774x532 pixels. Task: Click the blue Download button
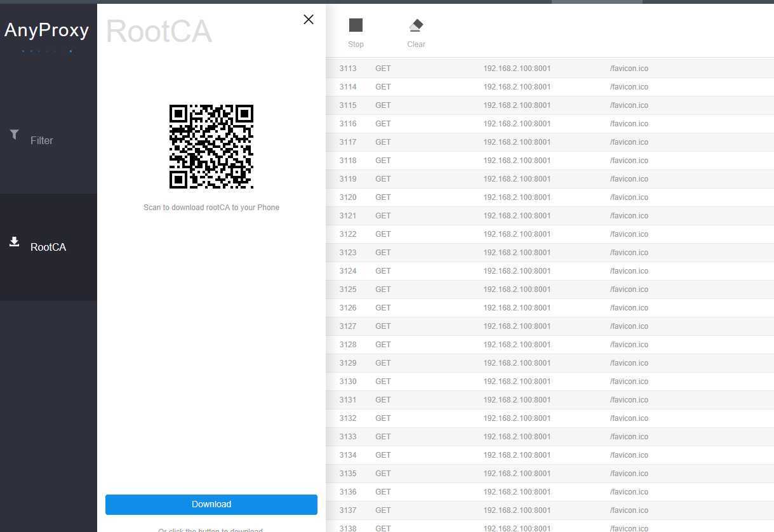pos(211,504)
